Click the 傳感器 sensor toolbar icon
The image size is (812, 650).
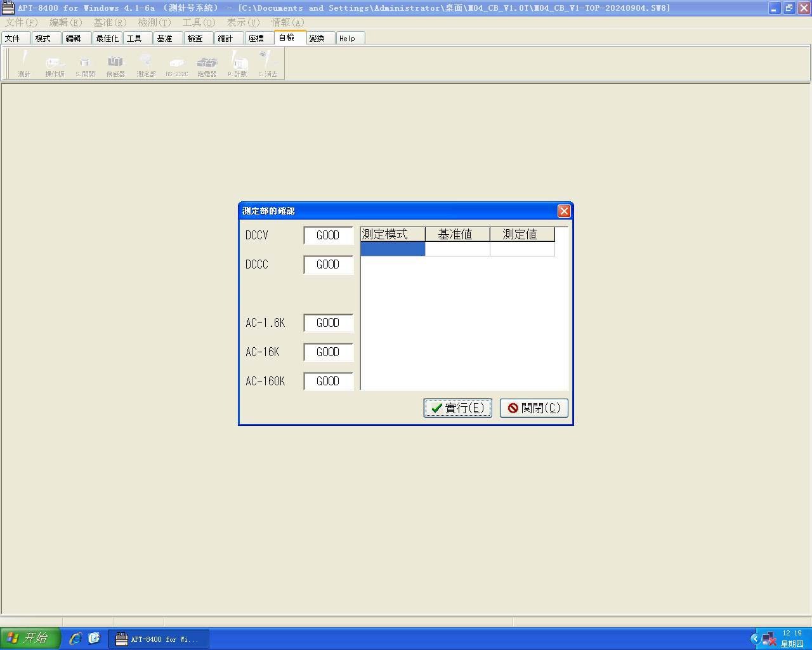tap(115, 64)
